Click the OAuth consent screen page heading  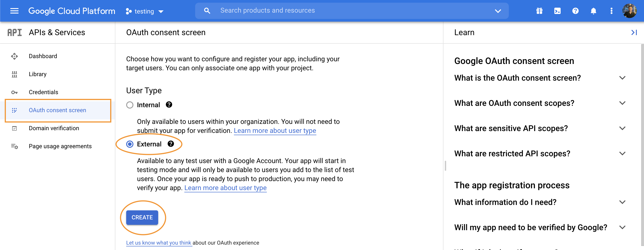pyautogui.click(x=166, y=32)
